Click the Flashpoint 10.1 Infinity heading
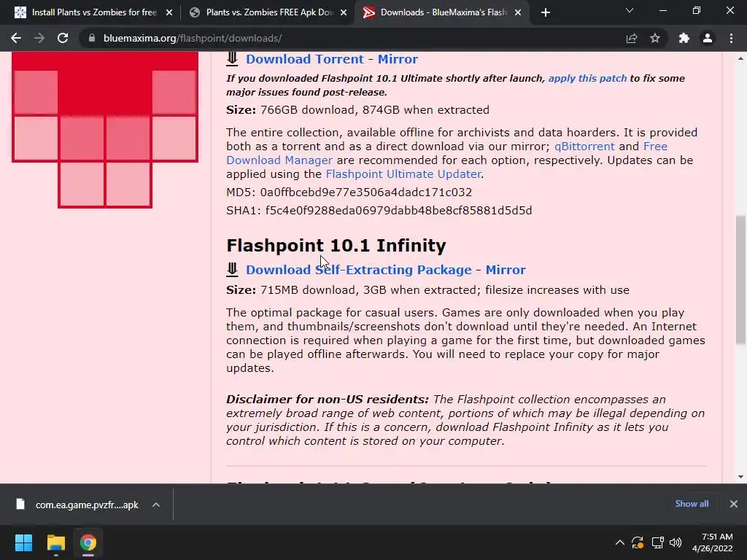The image size is (747, 560). 336,245
